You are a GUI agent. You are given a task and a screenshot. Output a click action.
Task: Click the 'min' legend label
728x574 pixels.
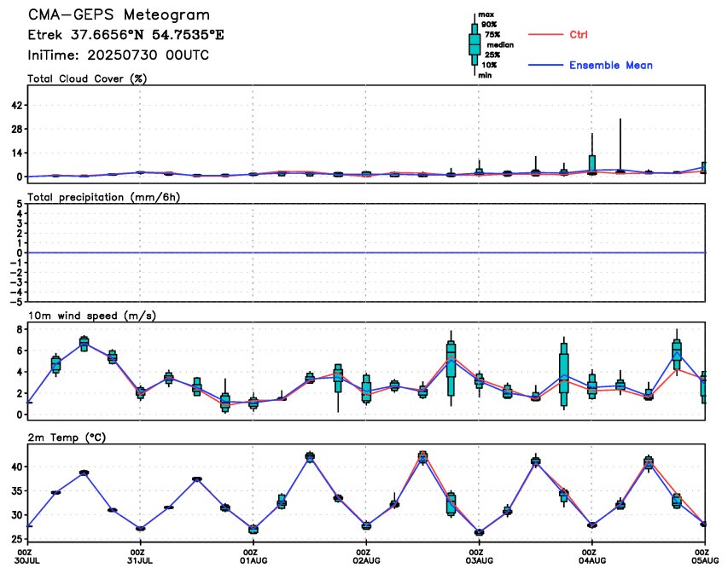pos(485,75)
